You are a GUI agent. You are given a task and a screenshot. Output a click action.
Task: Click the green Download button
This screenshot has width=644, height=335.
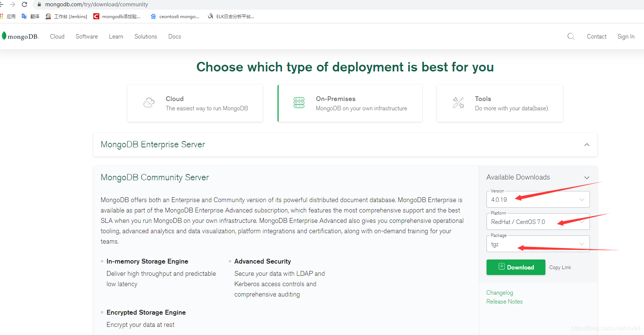516,267
